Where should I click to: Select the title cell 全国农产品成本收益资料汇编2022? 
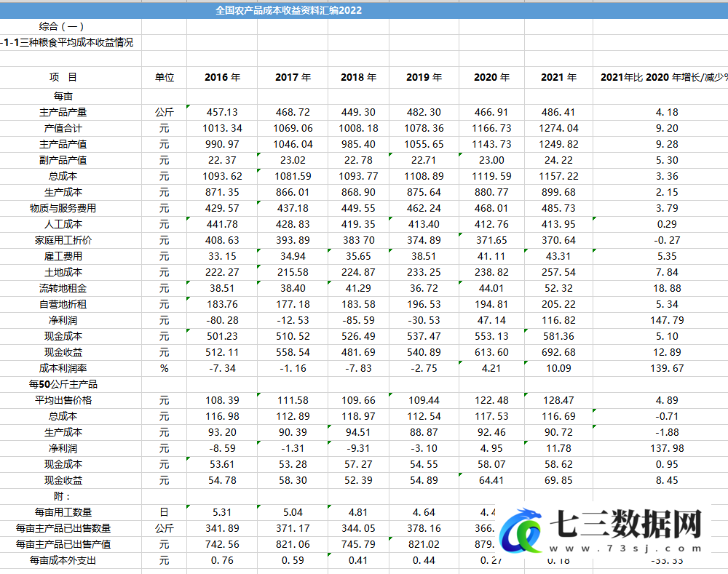pyautogui.click(x=288, y=10)
